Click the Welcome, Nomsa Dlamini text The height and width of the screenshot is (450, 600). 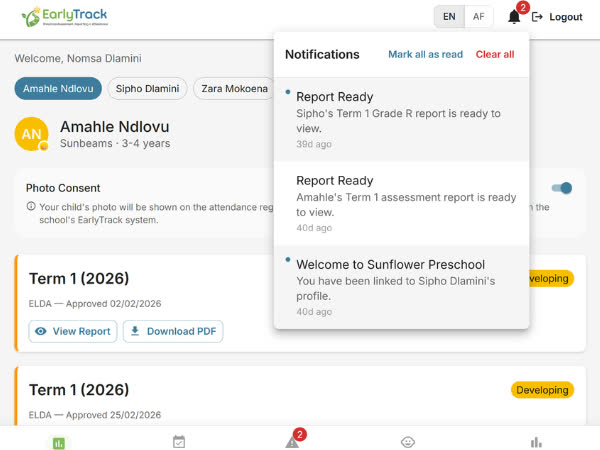78,58
